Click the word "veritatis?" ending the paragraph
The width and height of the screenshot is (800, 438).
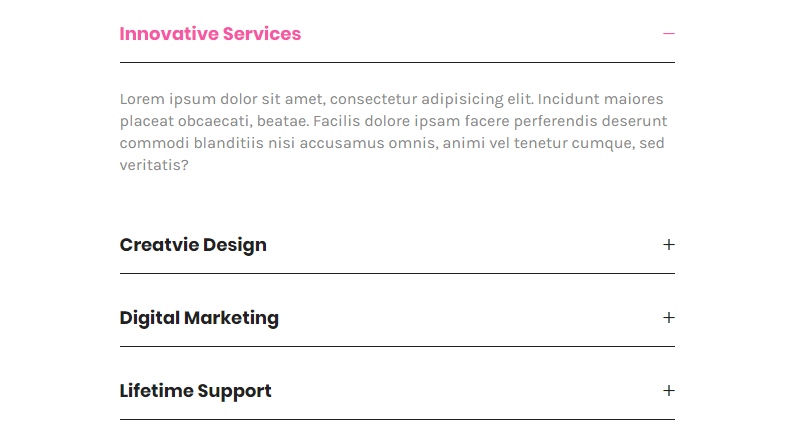click(154, 166)
